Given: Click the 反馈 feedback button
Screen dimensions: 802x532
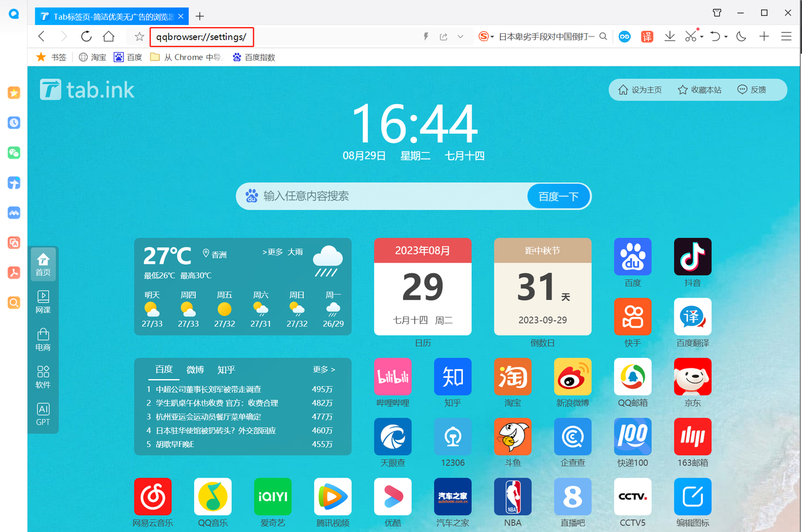Looking at the screenshot, I should point(752,90).
